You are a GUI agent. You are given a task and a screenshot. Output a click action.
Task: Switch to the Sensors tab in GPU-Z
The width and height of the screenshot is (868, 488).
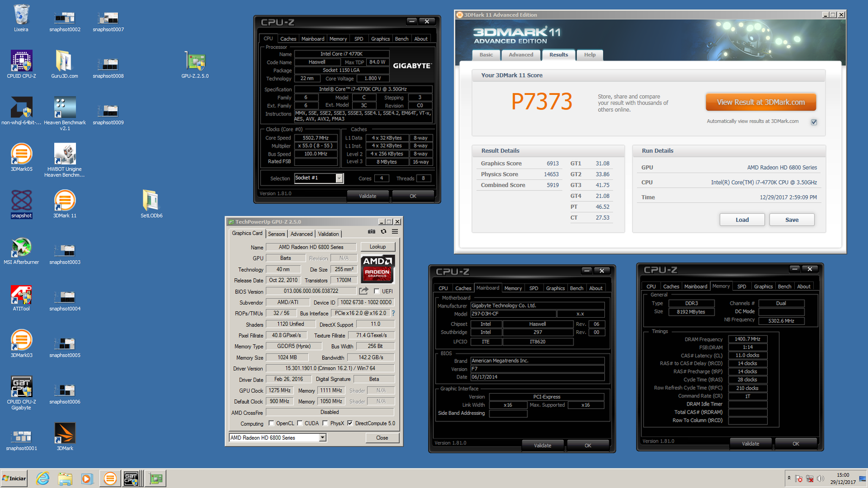[x=276, y=234]
